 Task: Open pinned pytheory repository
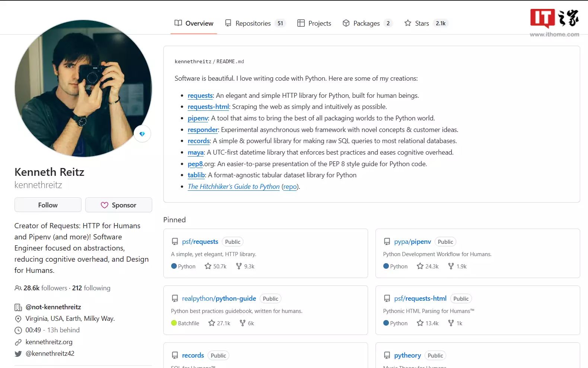[408, 355]
